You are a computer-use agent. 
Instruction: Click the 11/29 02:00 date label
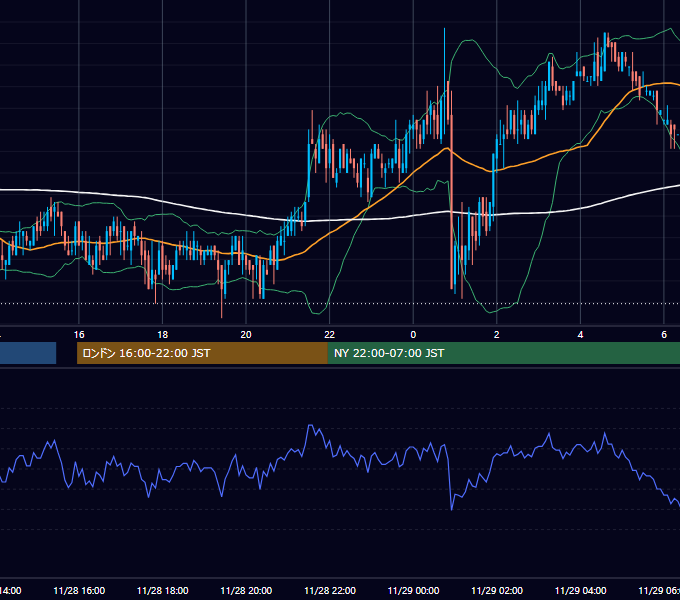click(x=497, y=591)
